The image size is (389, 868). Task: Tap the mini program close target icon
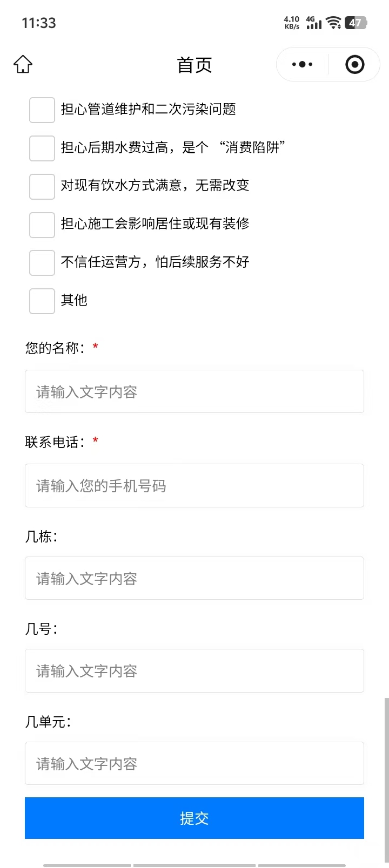(x=354, y=65)
